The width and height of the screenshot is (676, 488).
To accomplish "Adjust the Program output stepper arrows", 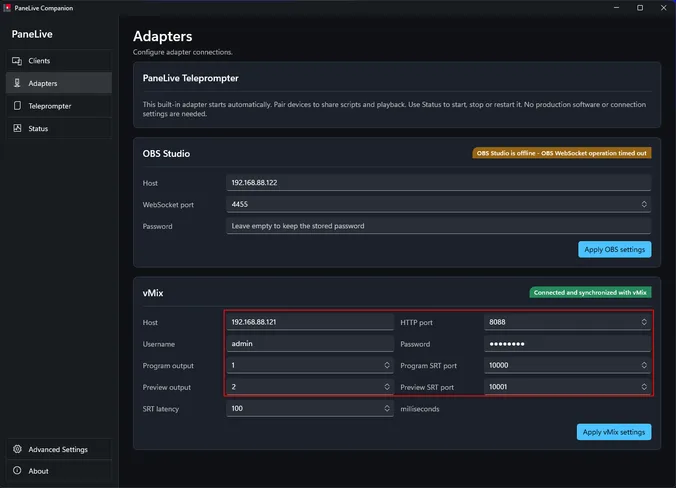I will pyautogui.click(x=387, y=365).
